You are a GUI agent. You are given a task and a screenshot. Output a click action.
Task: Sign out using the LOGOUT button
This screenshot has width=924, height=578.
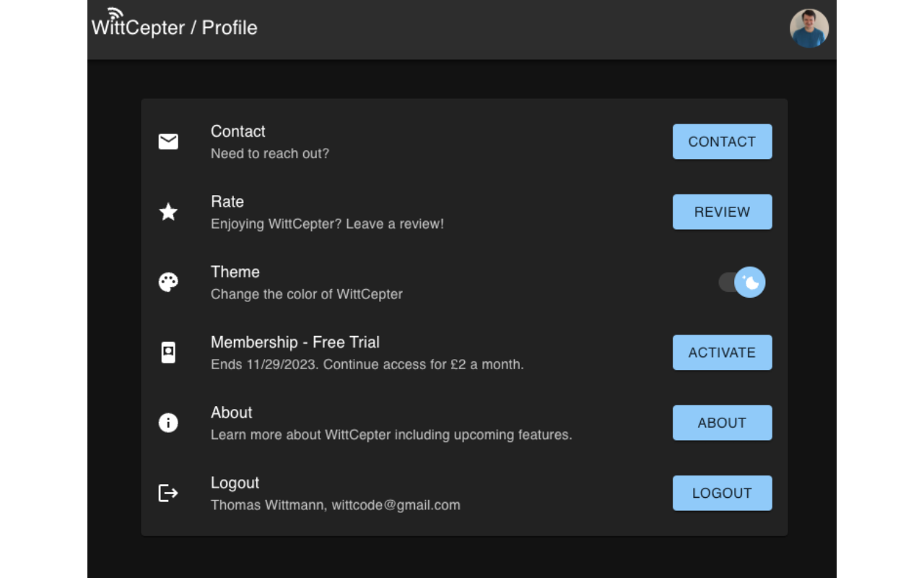[723, 493]
